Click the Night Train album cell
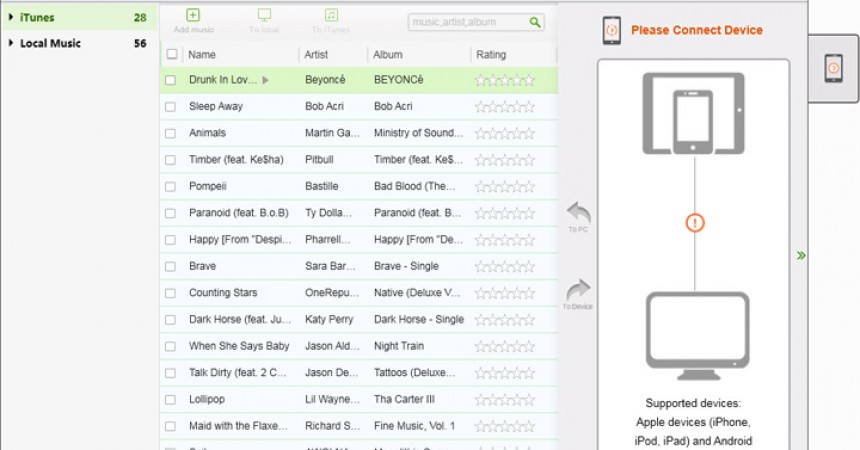860x450 pixels. coord(399,346)
